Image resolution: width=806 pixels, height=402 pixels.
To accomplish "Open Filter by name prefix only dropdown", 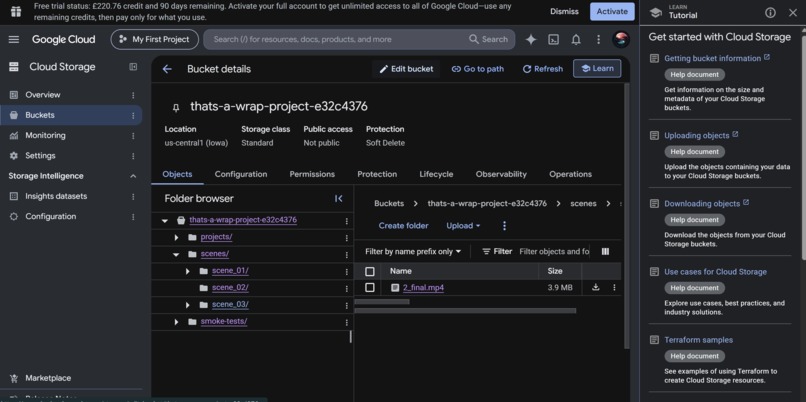I will tap(413, 251).
